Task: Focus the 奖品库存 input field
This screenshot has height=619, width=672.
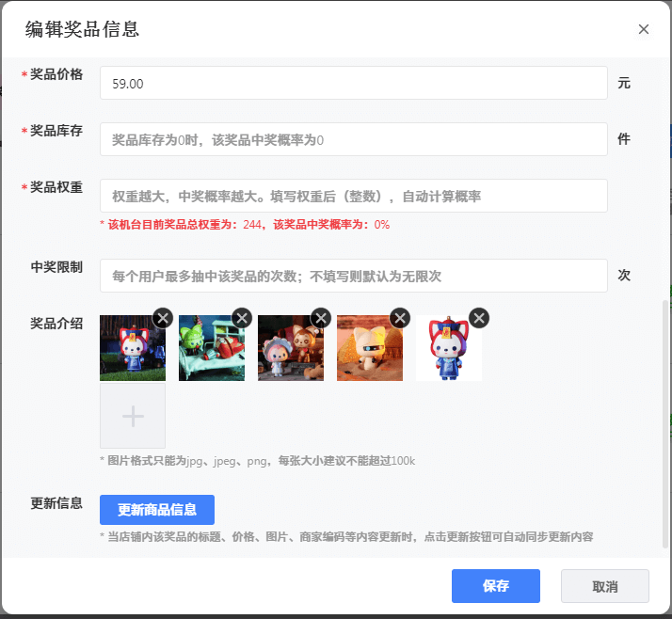Action: [354, 139]
